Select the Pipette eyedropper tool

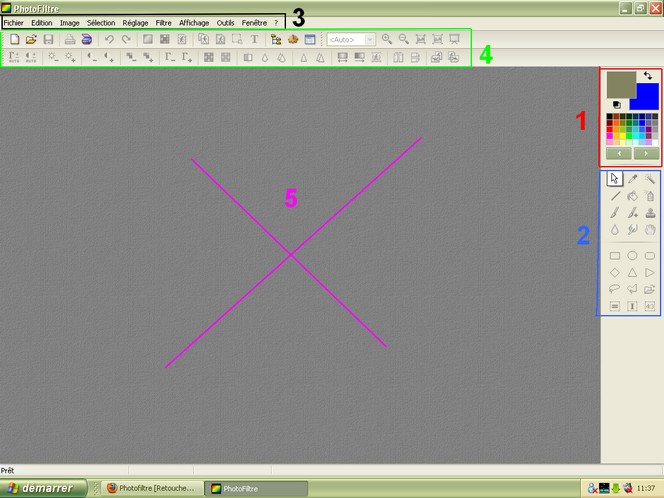click(632, 179)
